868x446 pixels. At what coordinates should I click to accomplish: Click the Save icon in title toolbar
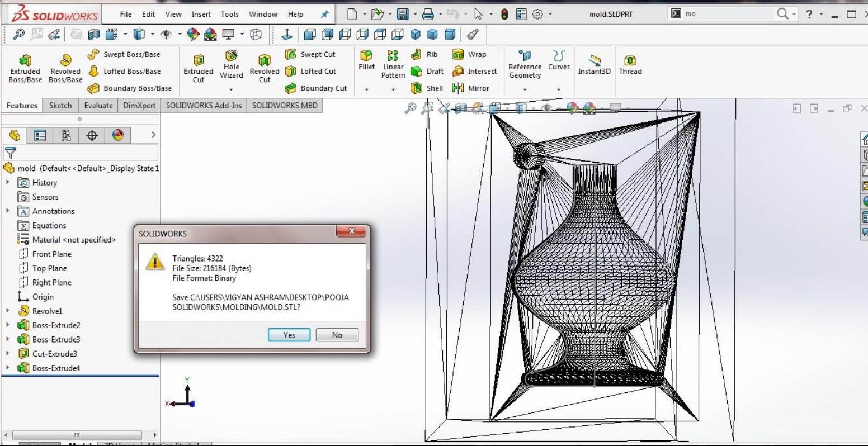(x=403, y=14)
